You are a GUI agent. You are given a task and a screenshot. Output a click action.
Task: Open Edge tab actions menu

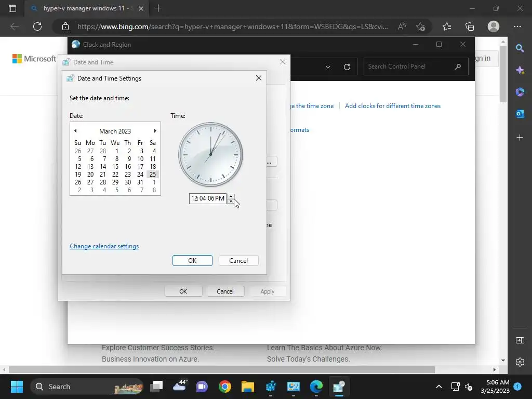pos(12,8)
